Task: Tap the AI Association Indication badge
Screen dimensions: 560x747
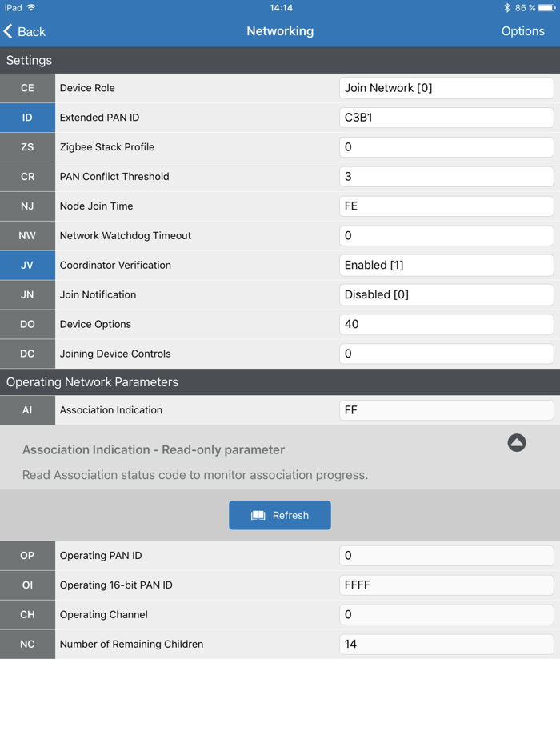Action: [x=27, y=410]
